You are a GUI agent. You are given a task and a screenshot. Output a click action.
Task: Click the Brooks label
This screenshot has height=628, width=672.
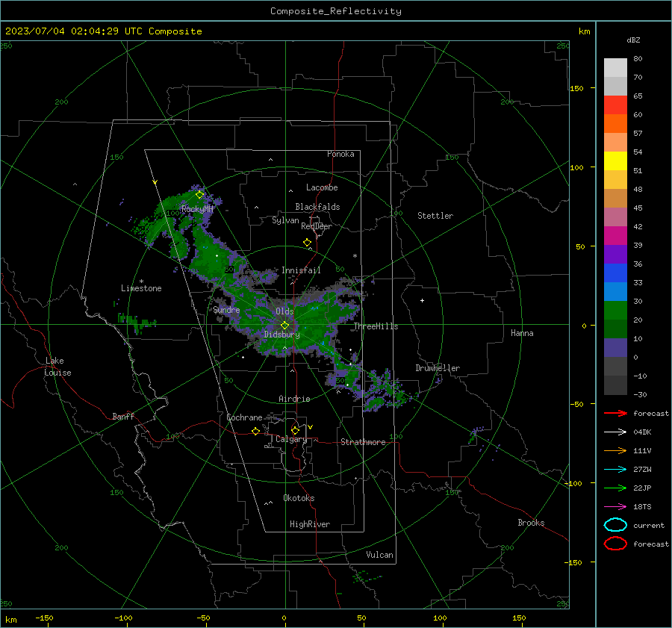point(531,523)
